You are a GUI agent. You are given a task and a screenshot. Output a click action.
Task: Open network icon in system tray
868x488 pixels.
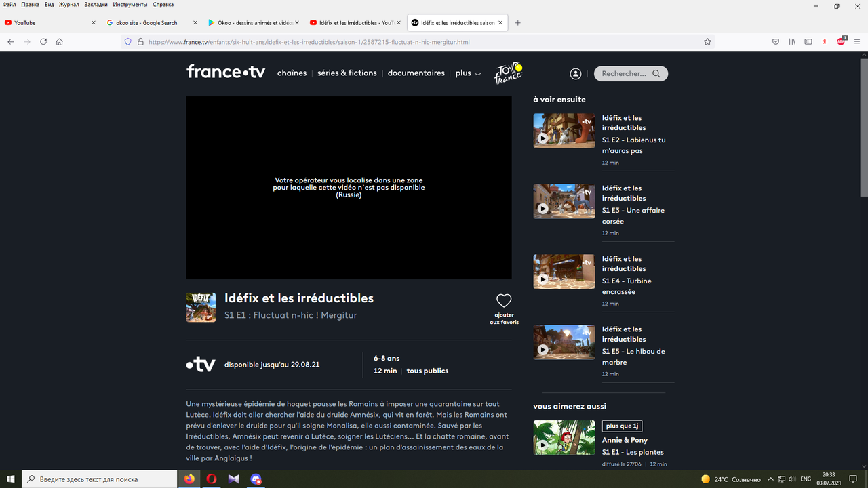[781, 479]
